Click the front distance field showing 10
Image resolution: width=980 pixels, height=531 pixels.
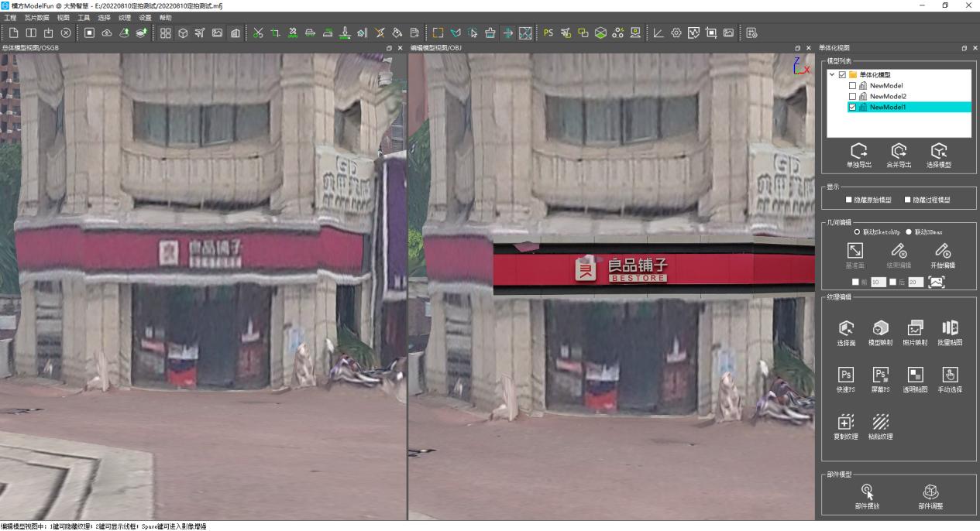(879, 283)
